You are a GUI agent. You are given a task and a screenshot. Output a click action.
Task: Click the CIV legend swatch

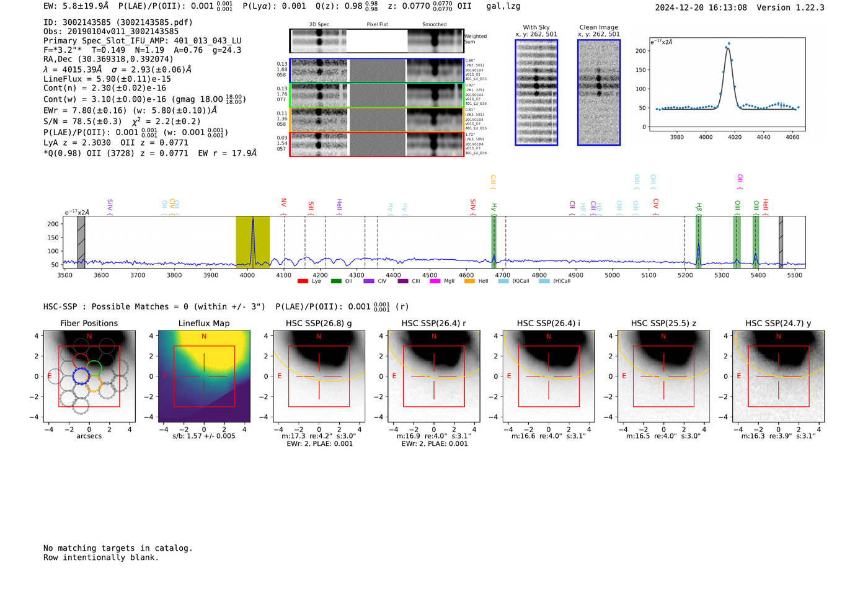pos(369,282)
